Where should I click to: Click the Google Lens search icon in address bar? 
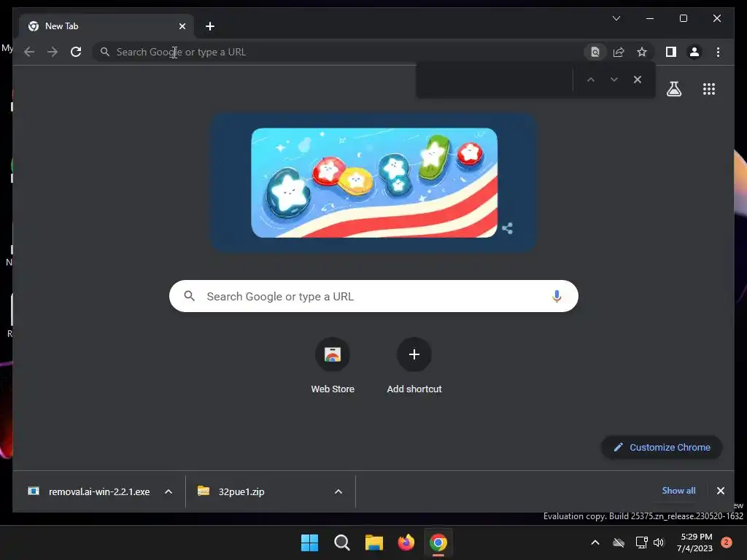point(595,52)
